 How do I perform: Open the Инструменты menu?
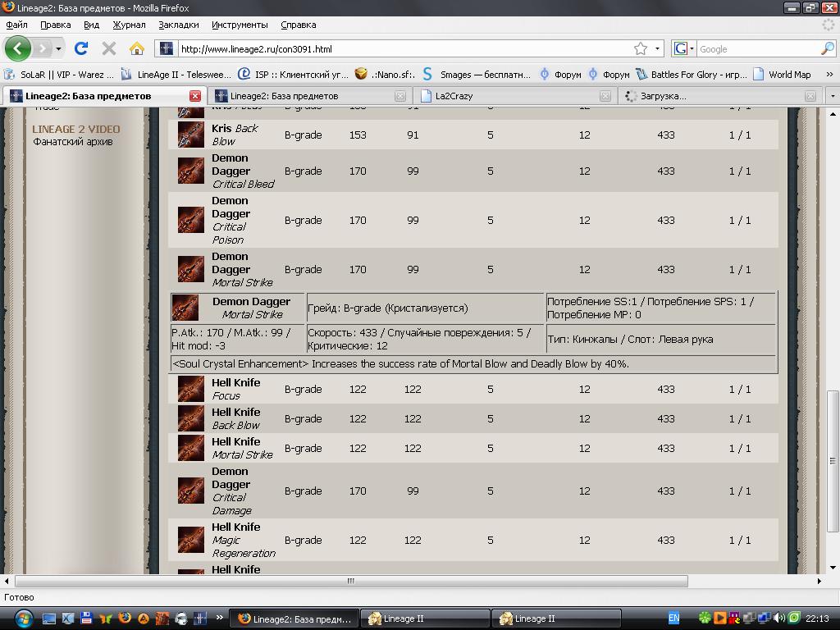point(239,25)
